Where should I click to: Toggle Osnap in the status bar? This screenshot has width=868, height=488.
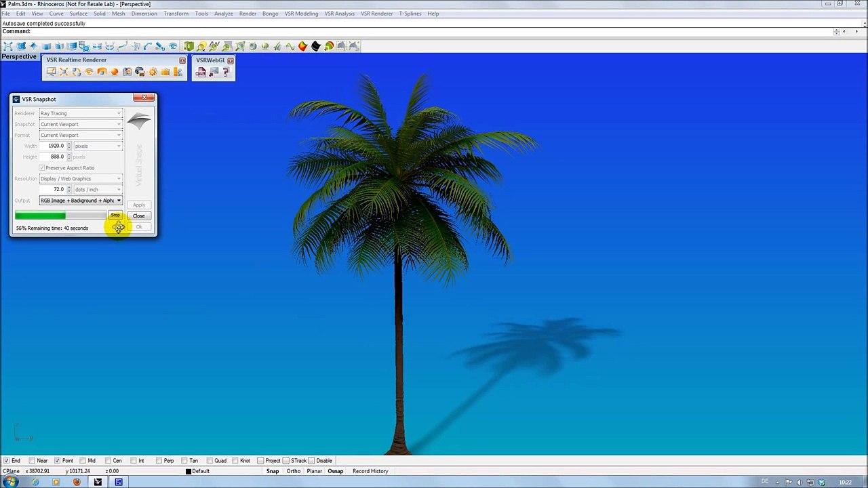(x=335, y=471)
